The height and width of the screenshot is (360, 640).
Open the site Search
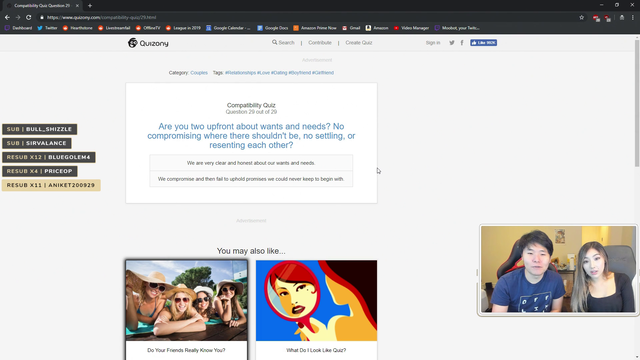point(283,42)
